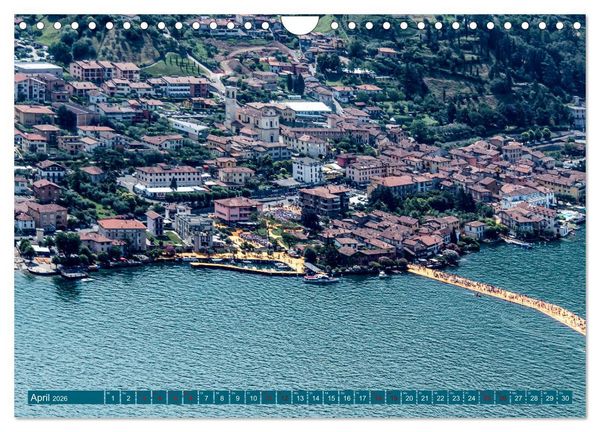The image size is (600, 432).
Task: Select day 7 in the calendar strip
Action: point(206,398)
